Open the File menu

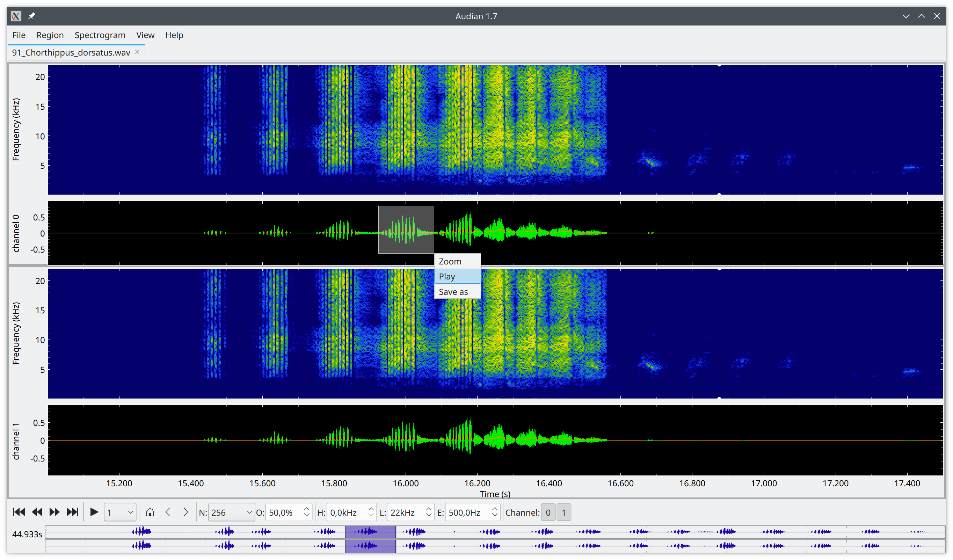pyautogui.click(x=19, y=35)
